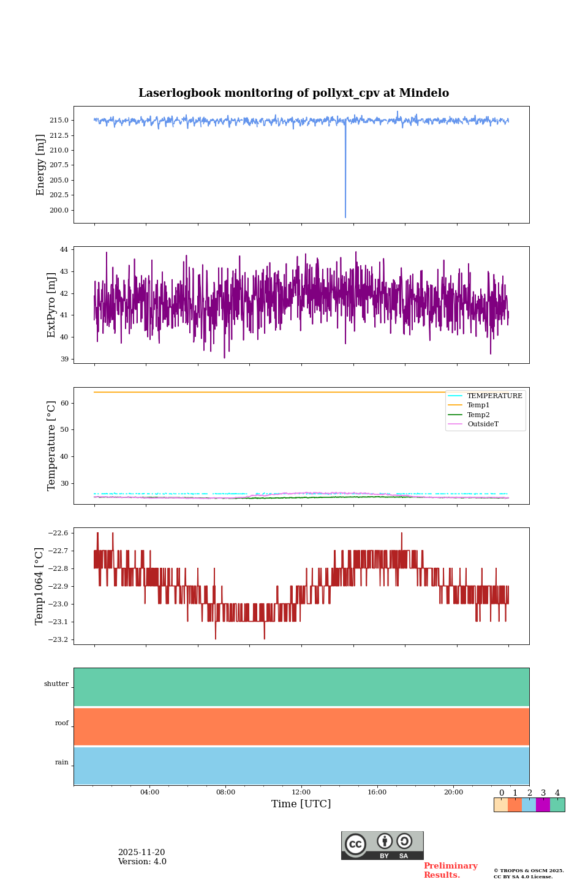Click the blue rain status band
Viewport: 588px width, 882px height.
[301, 766]
